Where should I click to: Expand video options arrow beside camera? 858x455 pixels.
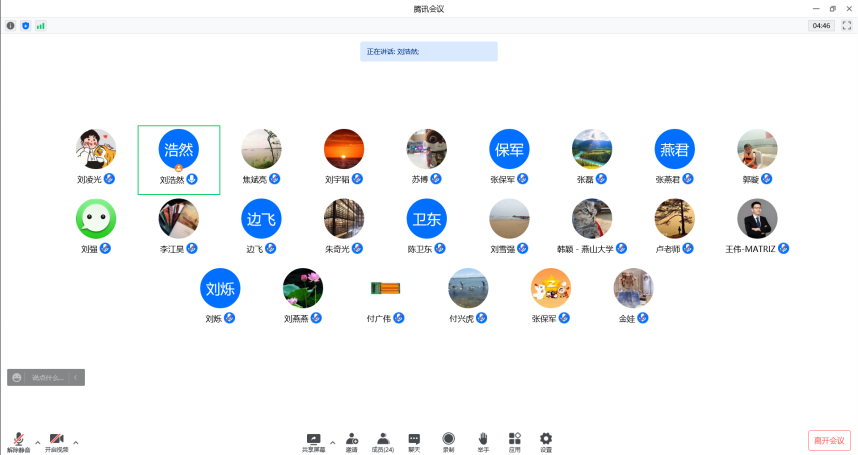(75, 441)
